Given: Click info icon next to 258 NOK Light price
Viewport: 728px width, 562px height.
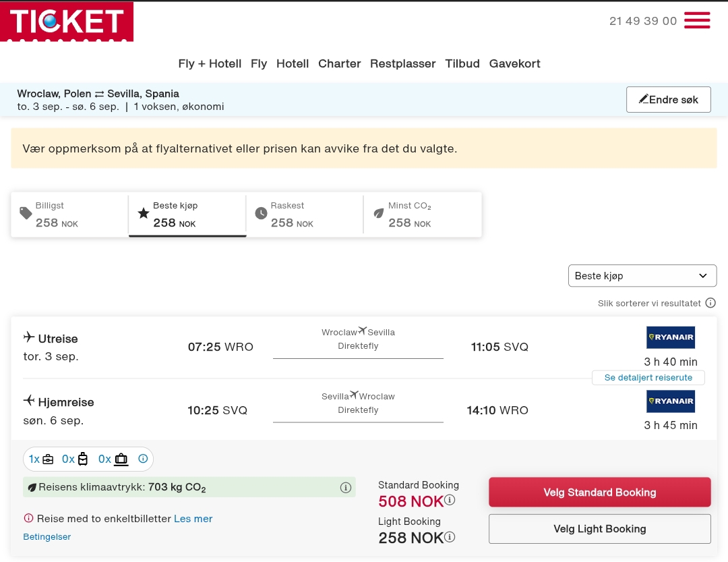Looking at the screenshot, I should (x=450, y=537).
